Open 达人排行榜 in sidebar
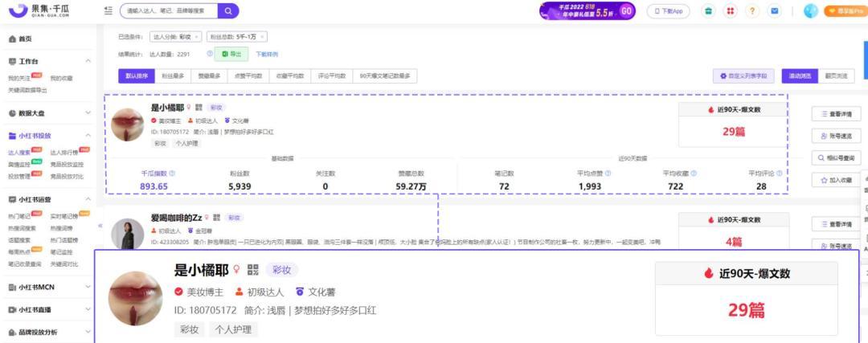868x343 pixels. coord(65,152)
